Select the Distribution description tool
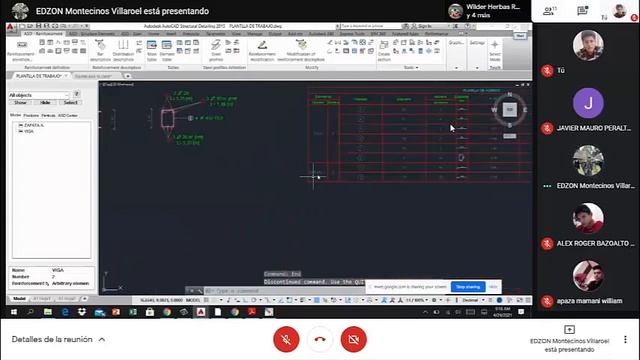The image size is (640, 360). tap(123, 51)
